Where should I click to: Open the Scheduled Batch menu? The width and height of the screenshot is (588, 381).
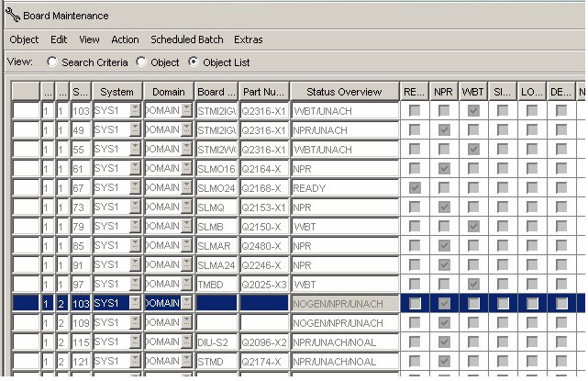[187, 39]
